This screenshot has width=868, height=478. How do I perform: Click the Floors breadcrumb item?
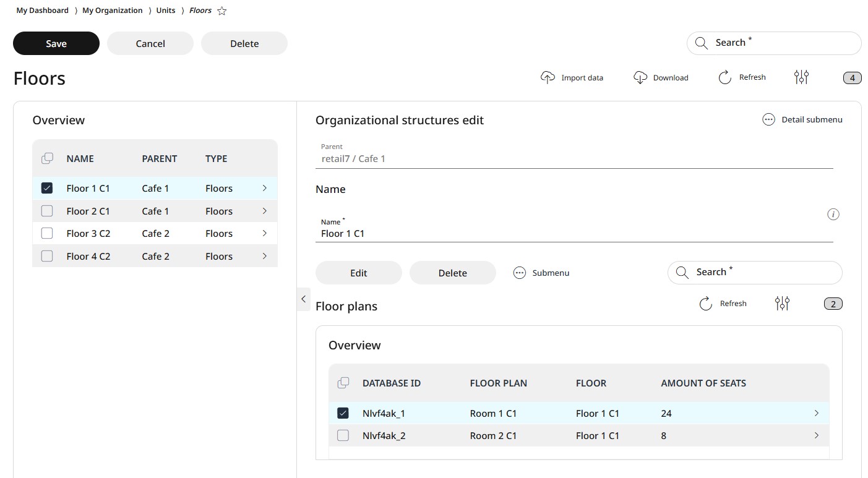tap(200, 11)
